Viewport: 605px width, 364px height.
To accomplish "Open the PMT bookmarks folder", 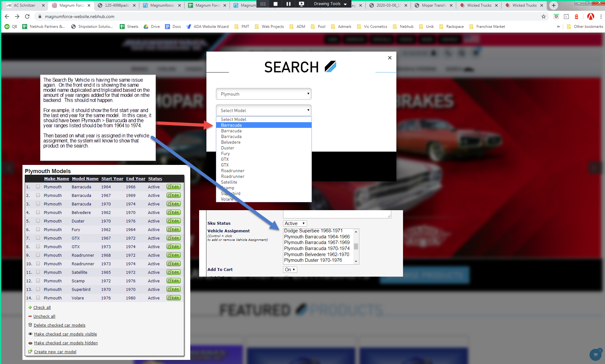I will pos(242,27).
